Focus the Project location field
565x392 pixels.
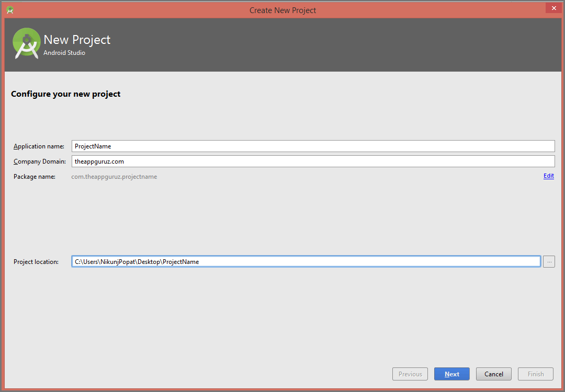click(306, 262)
